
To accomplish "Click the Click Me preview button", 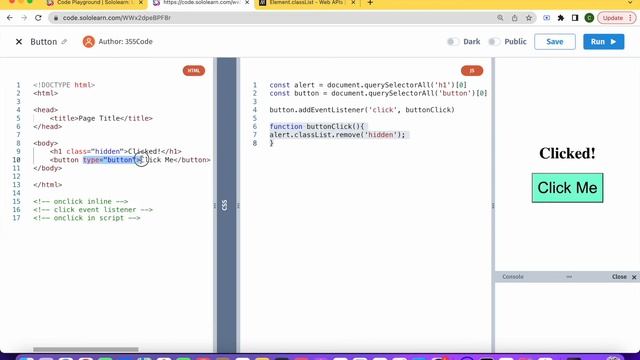I will (x=567, y=188).
